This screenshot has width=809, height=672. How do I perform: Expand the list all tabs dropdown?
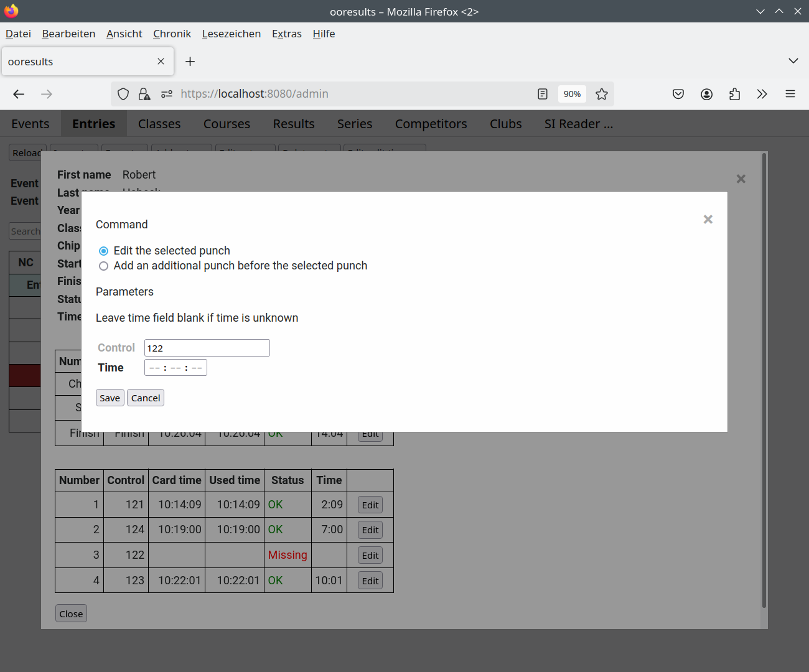tap(793, 61)
